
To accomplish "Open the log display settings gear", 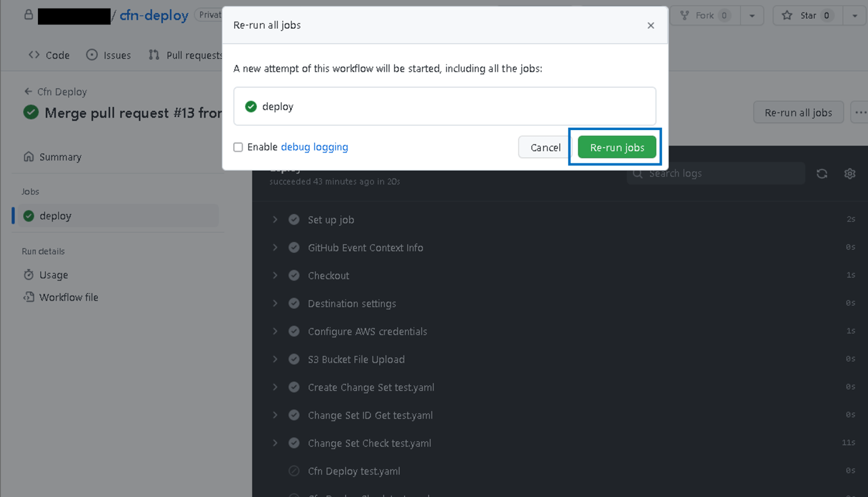I will click(x=850, y=174).
